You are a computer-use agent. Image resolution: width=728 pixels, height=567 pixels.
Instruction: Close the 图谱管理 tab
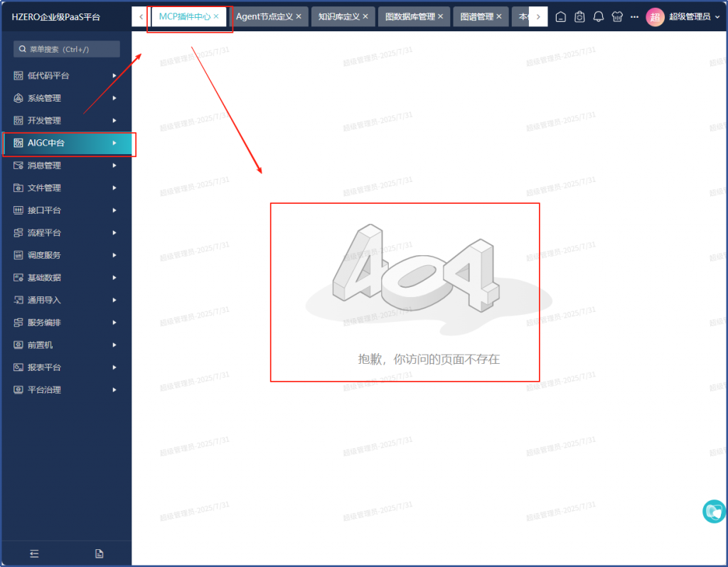click(498, 16)
